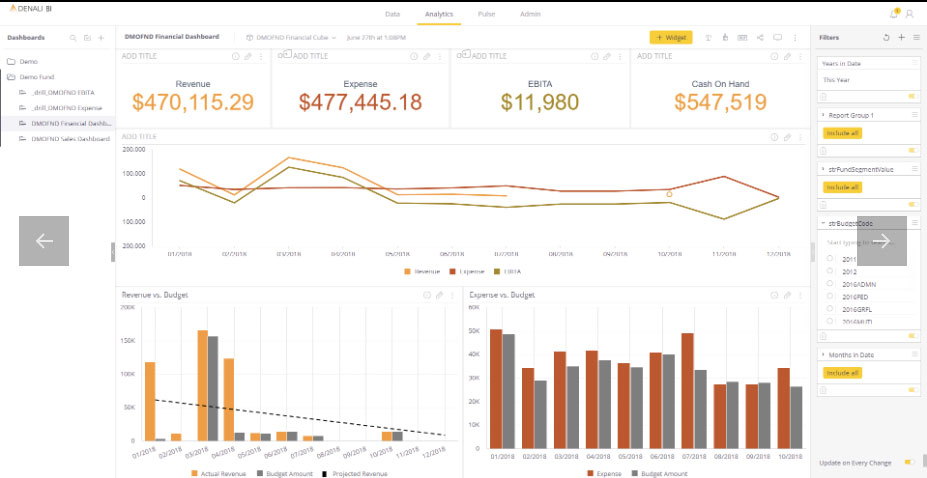This screenshot has height=478, width=927.
Task: Expand the strFundSegmentValue filter
Action: (824, 169)
